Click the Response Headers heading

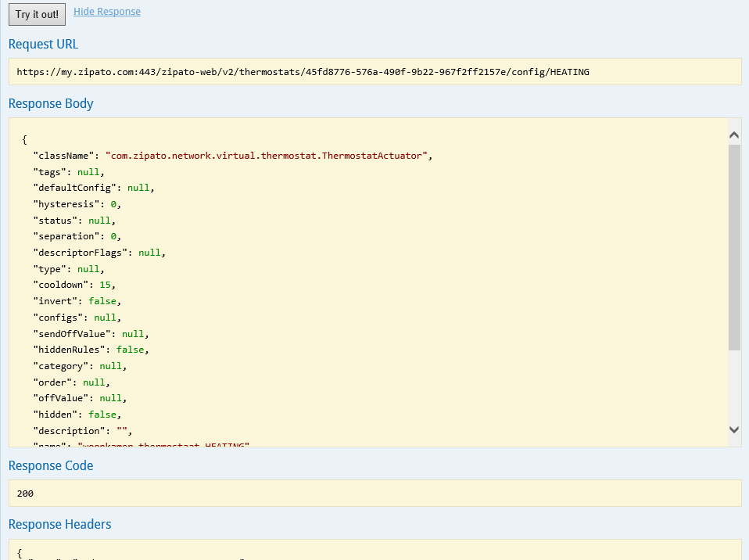[x=60, y=524]
